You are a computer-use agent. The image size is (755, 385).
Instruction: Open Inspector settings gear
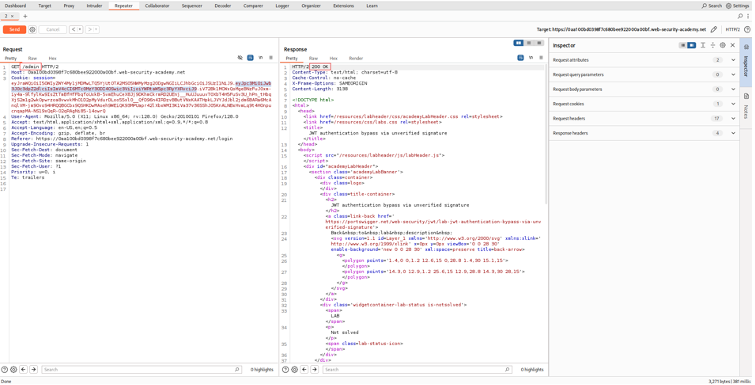click(x=722, y=45)
